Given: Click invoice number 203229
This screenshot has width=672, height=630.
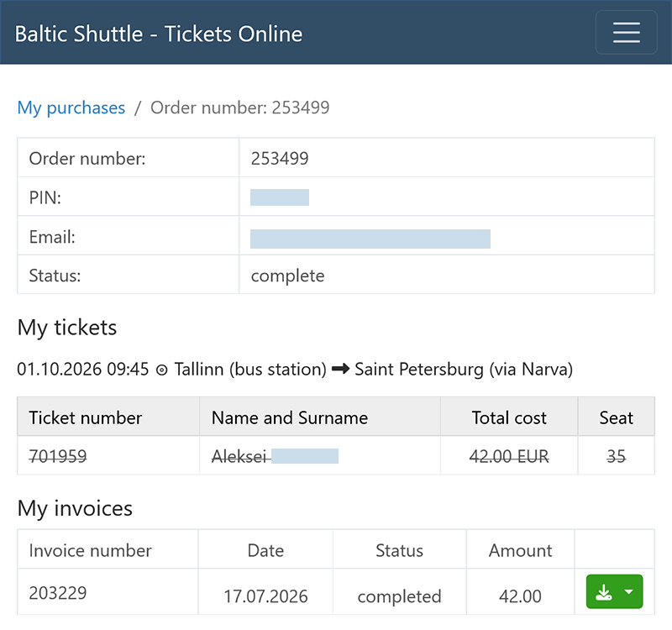Looking at the screenshot, I should 58,593.
